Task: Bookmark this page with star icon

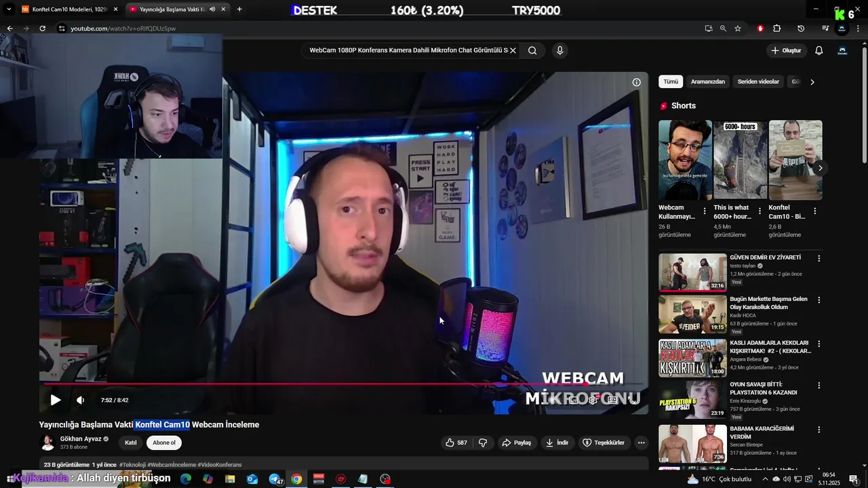Action: click(738, 28)
